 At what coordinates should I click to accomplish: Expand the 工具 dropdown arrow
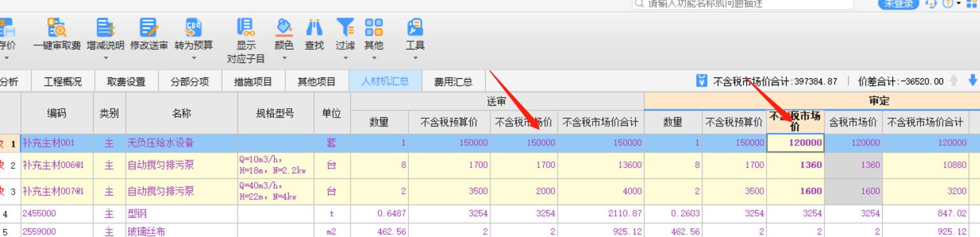(x=415, y=58)
